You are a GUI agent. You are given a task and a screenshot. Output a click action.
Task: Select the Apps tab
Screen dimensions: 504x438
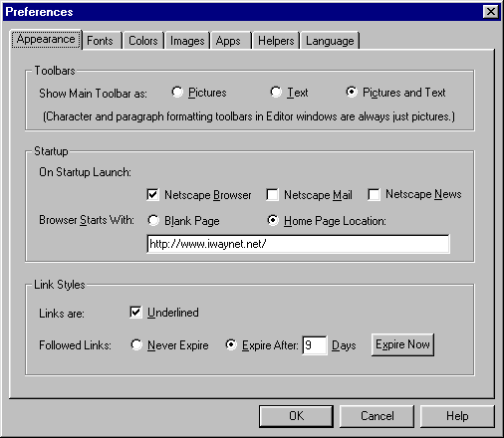[x=230, y=41]
